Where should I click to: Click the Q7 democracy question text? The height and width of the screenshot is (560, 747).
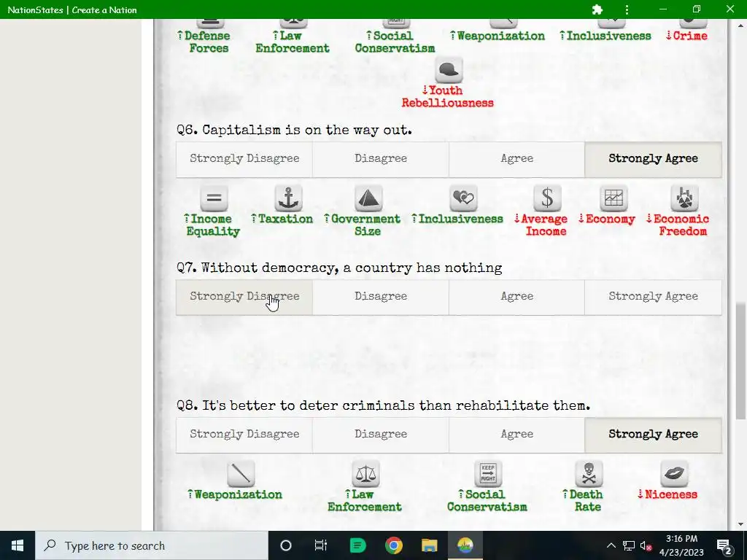point(339,268)
